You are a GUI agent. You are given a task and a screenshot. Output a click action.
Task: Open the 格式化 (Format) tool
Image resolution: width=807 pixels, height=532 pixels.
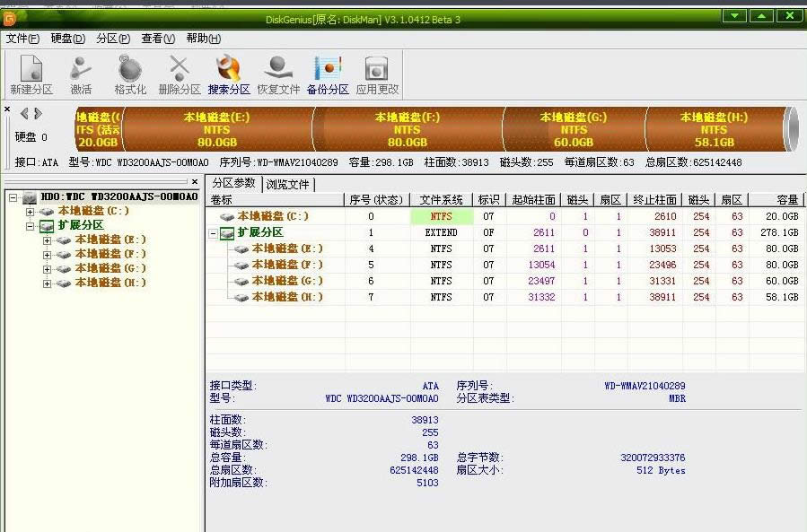click(128, 72)
